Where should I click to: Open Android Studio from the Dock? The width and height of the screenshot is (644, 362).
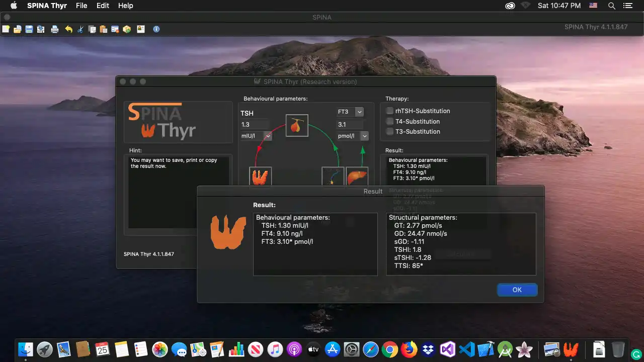tap(505, 349)
